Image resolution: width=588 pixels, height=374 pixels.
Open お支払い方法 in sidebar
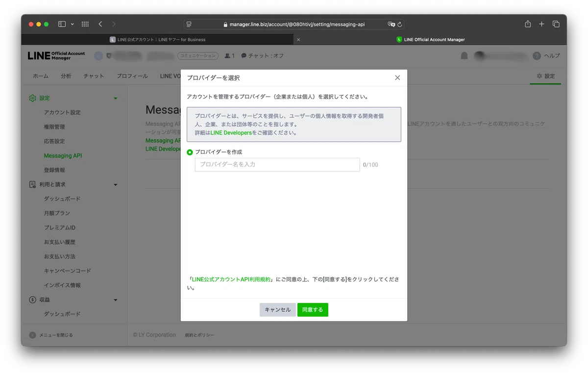pyautogui.click(x=60, y=256)
